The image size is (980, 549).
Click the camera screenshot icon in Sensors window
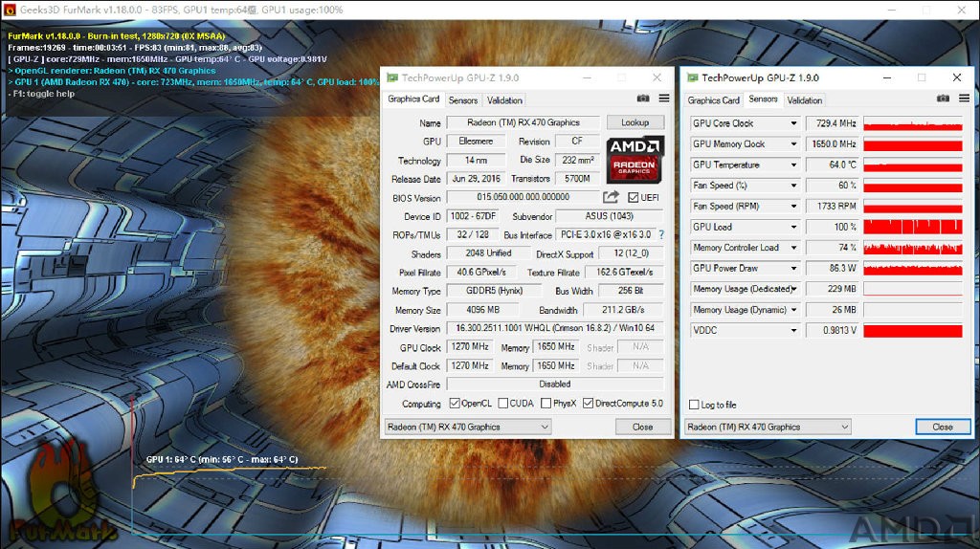coord(943,99)
